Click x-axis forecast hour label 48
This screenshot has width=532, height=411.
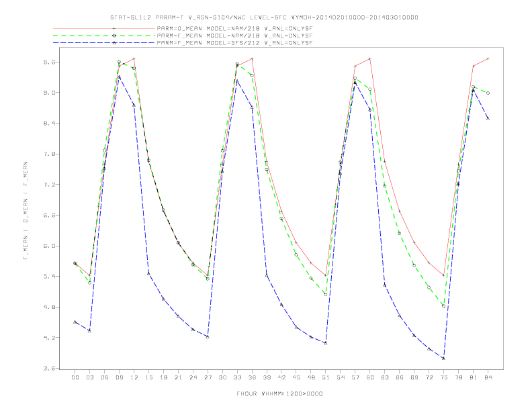[311, 377]
